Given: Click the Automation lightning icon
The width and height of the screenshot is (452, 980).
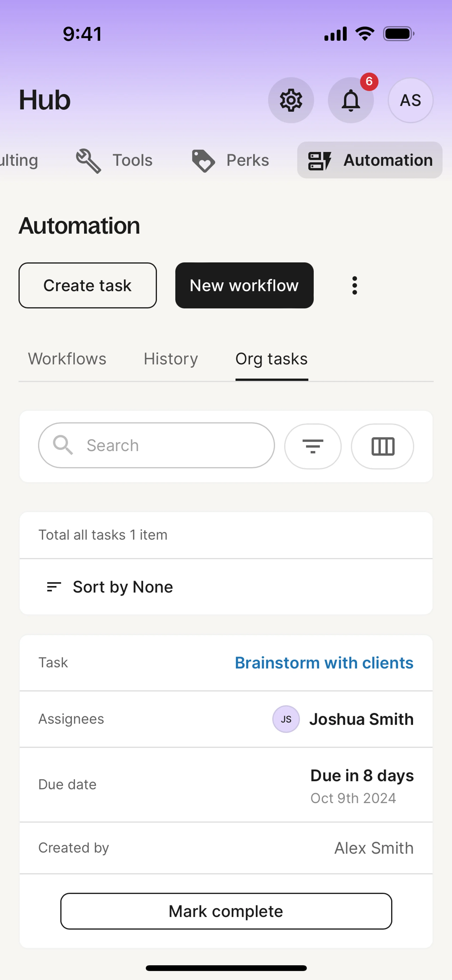Looking at the screenshot, I should (320, 161).
